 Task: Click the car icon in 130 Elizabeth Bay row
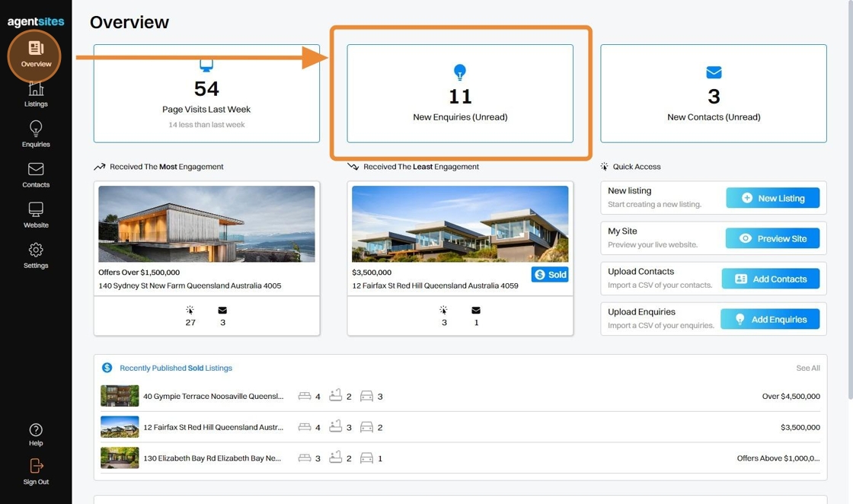[366, 458]
